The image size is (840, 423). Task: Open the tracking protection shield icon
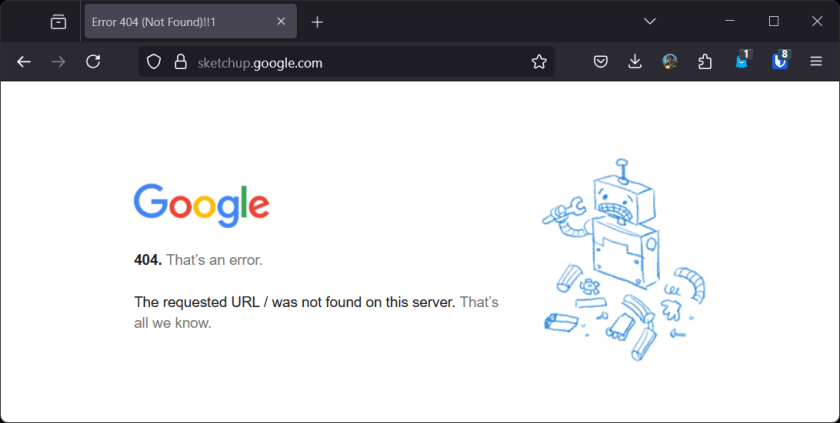[154, 62]
